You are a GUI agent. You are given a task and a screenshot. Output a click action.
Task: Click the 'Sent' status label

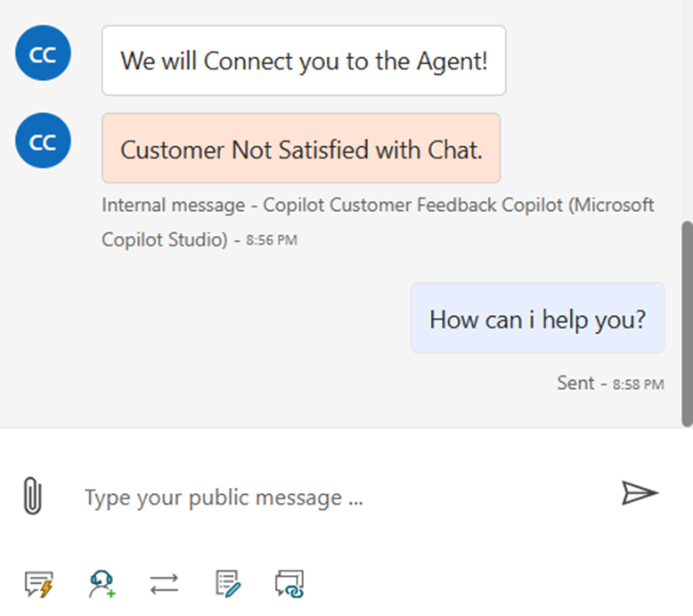point(575,383)
